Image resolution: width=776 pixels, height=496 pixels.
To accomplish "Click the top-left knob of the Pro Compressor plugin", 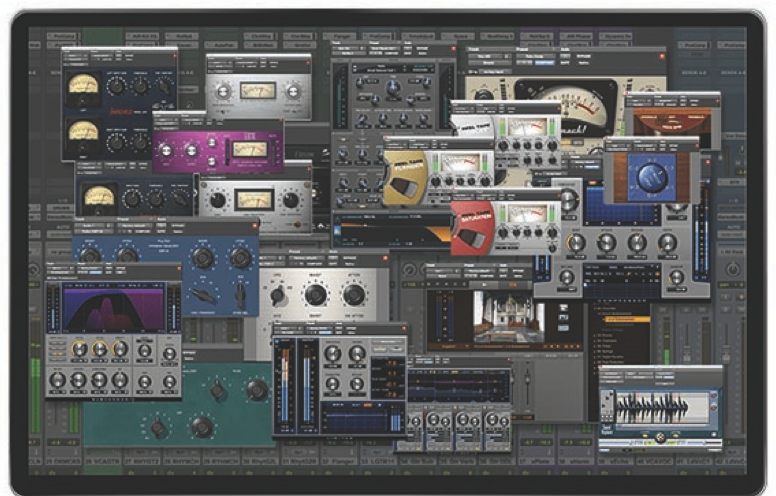I will (333, 353).
